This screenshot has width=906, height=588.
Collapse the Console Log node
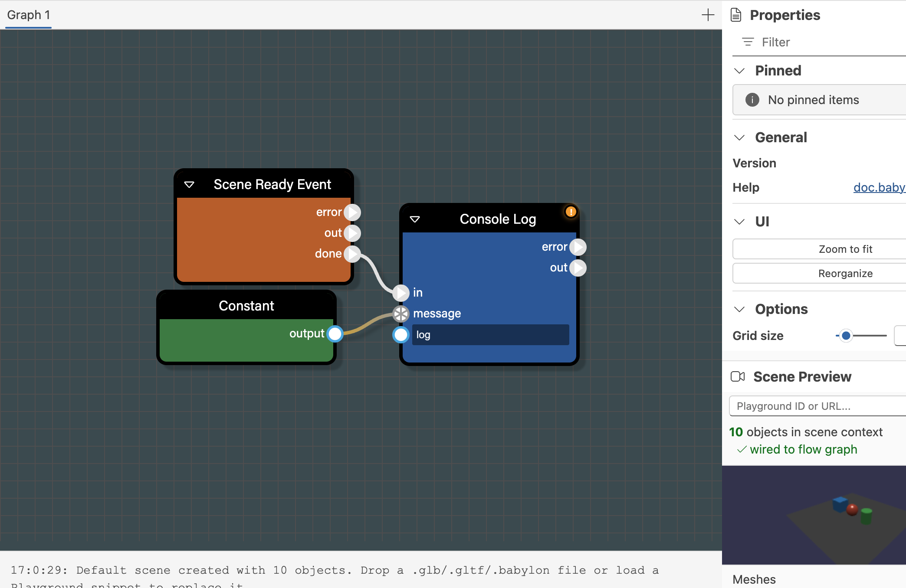(415, 219)
